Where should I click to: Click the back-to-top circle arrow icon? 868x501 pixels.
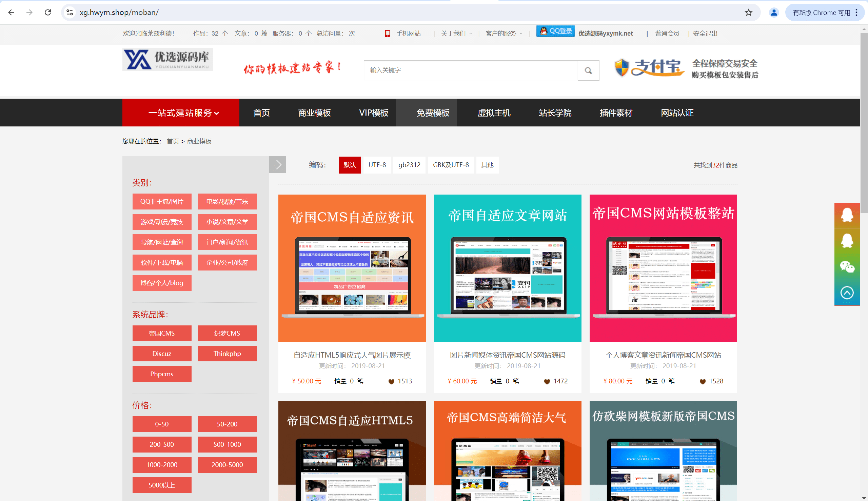pyautogui.click(x=847, y=293)
